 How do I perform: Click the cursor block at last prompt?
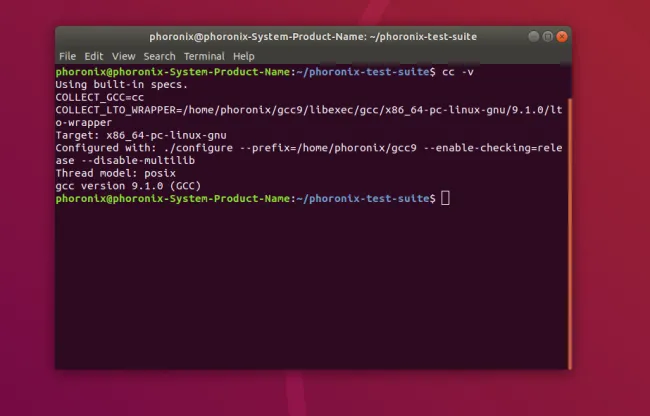point(445,198)
